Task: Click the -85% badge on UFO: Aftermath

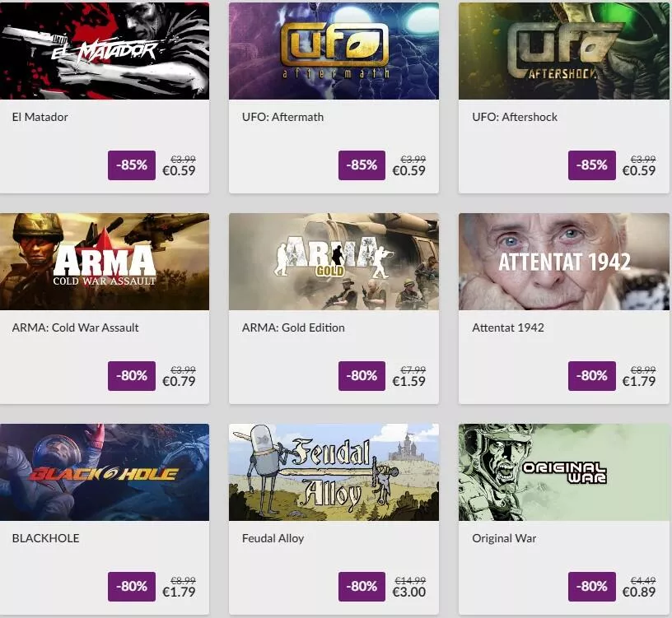Action: pos(362,165)
